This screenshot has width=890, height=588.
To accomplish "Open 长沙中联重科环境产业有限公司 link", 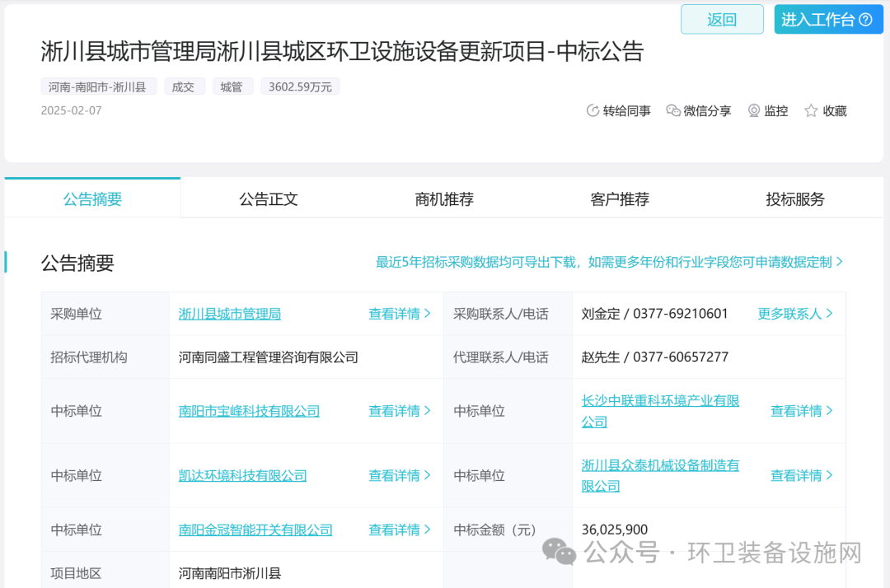I will [660, 411].
